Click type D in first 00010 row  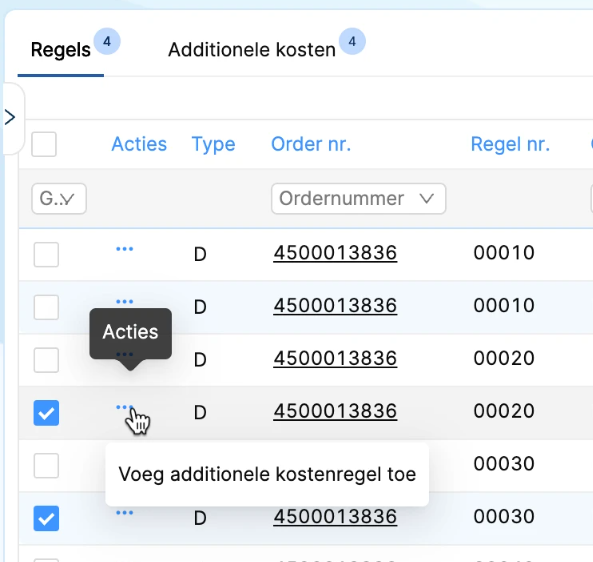tap(200, 254)
